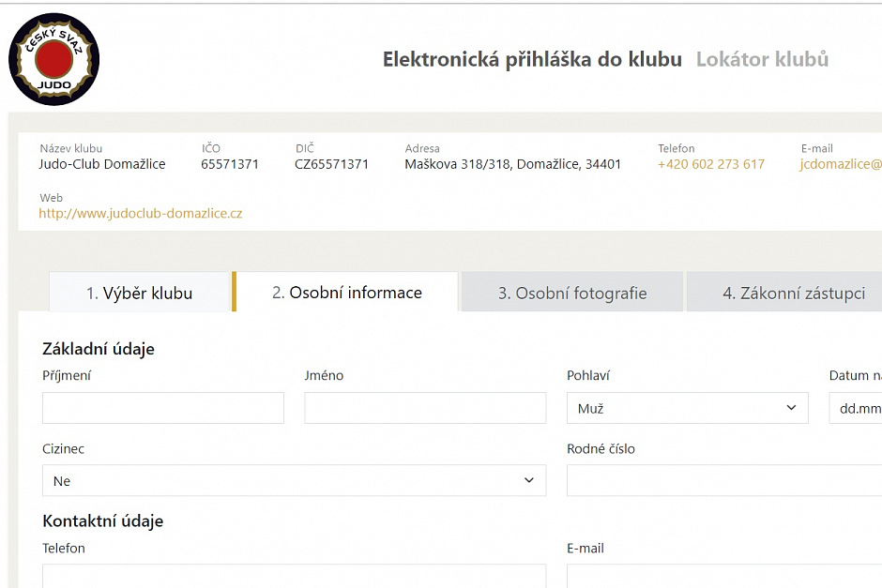This screenshot has height=588, width=882.
Task: Focus the Příjmení input field
Action: 163,408
